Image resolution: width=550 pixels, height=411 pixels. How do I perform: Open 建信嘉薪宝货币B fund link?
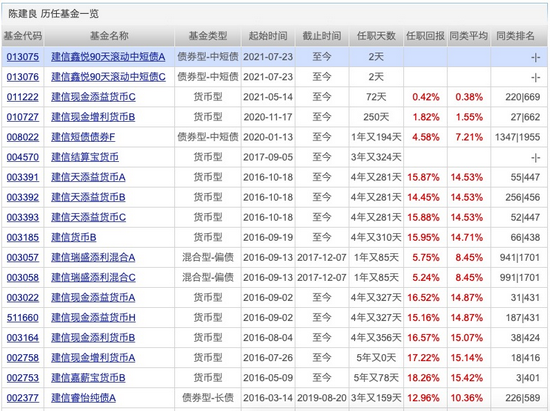click(x=88, y=378)
